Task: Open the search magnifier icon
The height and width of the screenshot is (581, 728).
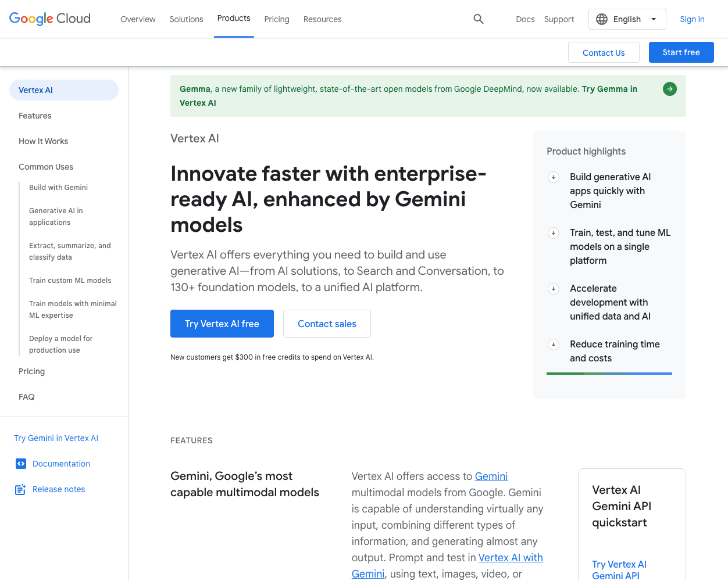Action: tap(479, 19)
